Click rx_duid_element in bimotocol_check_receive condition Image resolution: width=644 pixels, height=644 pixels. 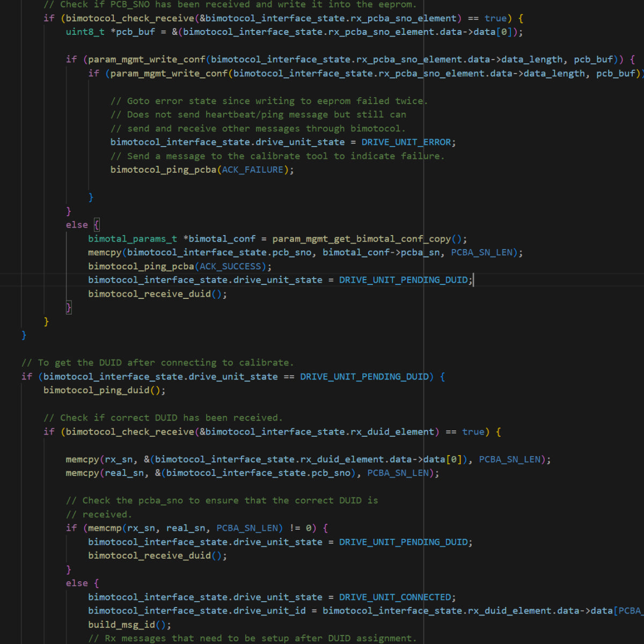(x=393, y=431)
